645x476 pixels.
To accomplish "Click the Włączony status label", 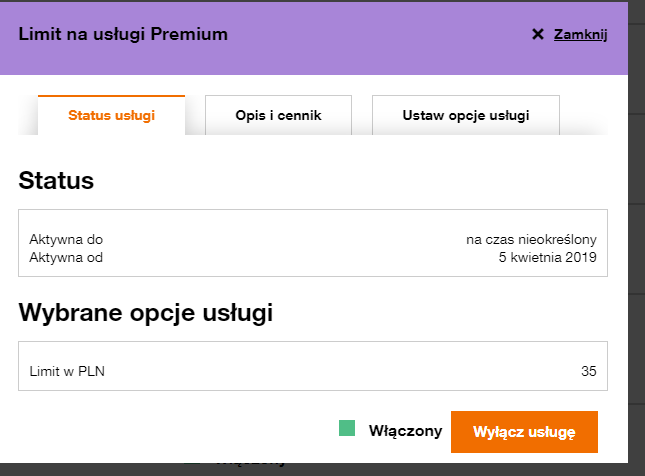I will pyautogui.click(x=405, y=431).
